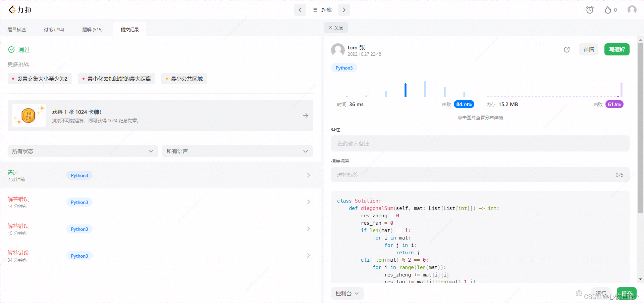This screenshot has width=644, height=303.
Task: Expand the 控制台 console panel
Action: [347, 293]
